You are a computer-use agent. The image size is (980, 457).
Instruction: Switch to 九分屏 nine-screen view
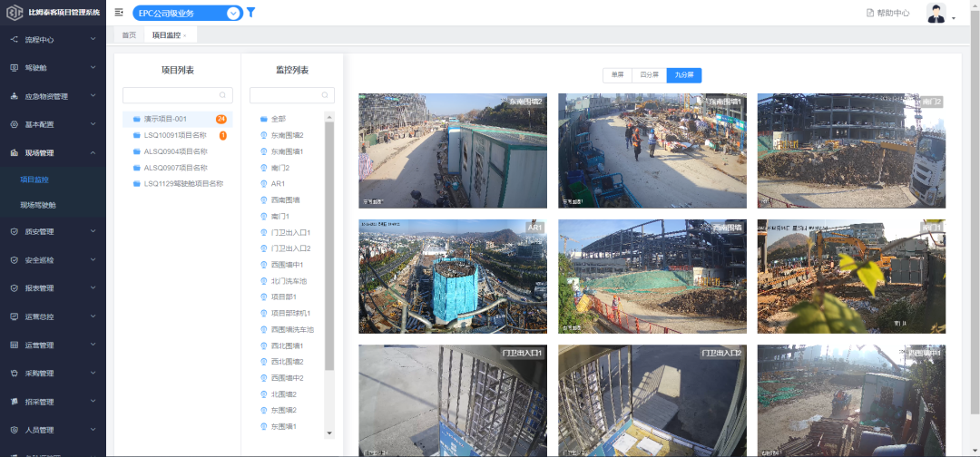(684, 75)
